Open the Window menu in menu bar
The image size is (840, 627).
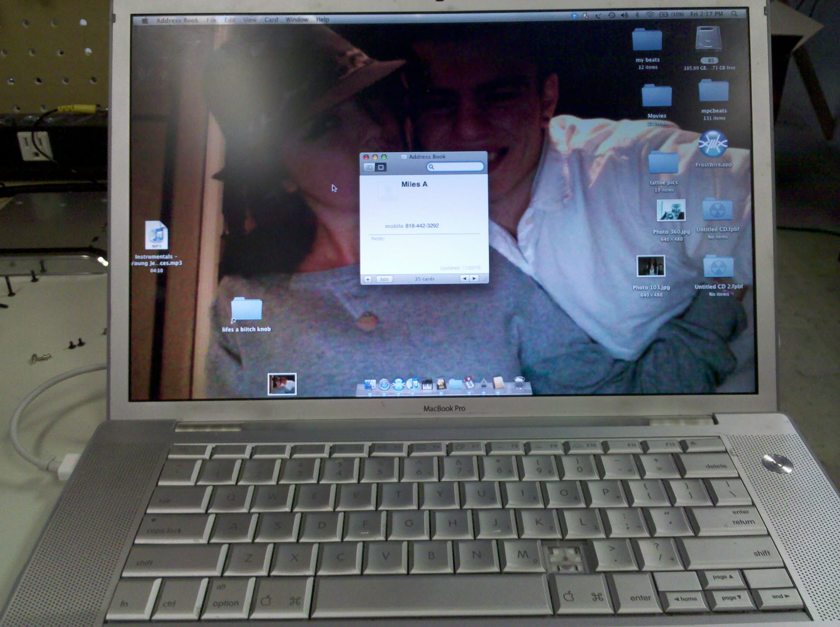click(x=297, y=20)
